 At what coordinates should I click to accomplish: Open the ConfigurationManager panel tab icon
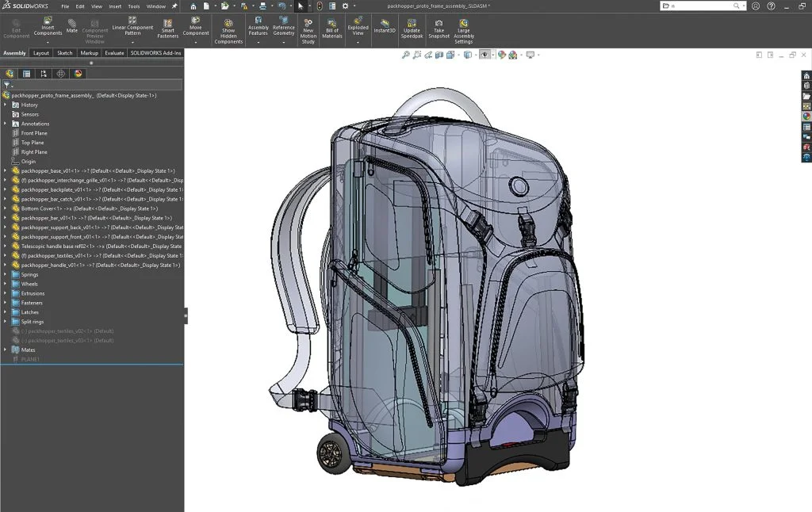click(43, 74)
